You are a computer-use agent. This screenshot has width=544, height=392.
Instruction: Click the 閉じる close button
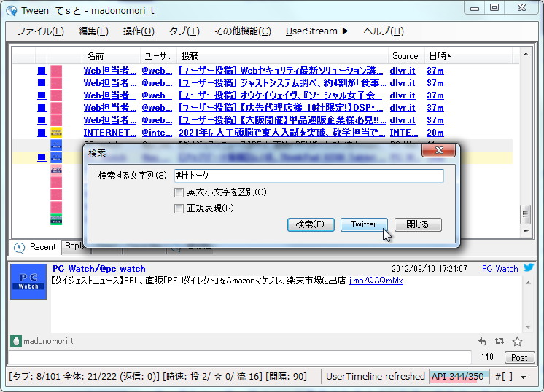(x=418, y=224)
